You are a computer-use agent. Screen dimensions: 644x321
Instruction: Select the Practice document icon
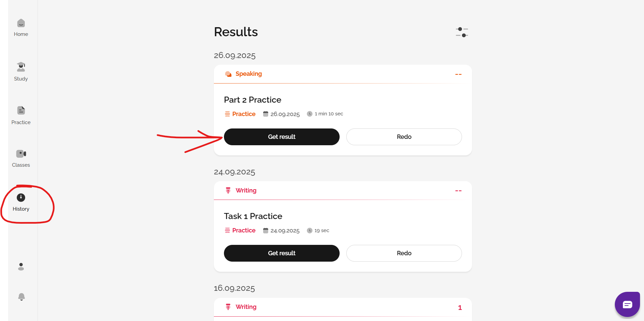(x=21, y=110)
